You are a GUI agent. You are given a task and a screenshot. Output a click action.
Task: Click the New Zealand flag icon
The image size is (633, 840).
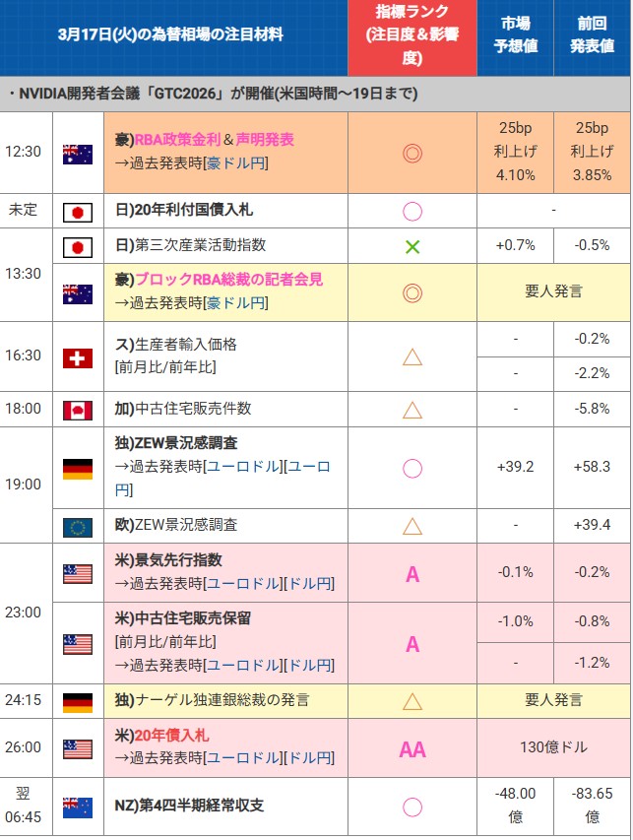[78, 807]
